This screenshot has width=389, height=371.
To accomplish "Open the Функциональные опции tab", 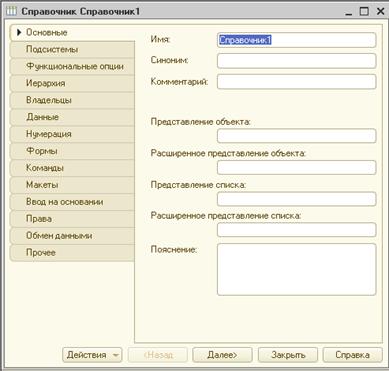I will (72, 67).
